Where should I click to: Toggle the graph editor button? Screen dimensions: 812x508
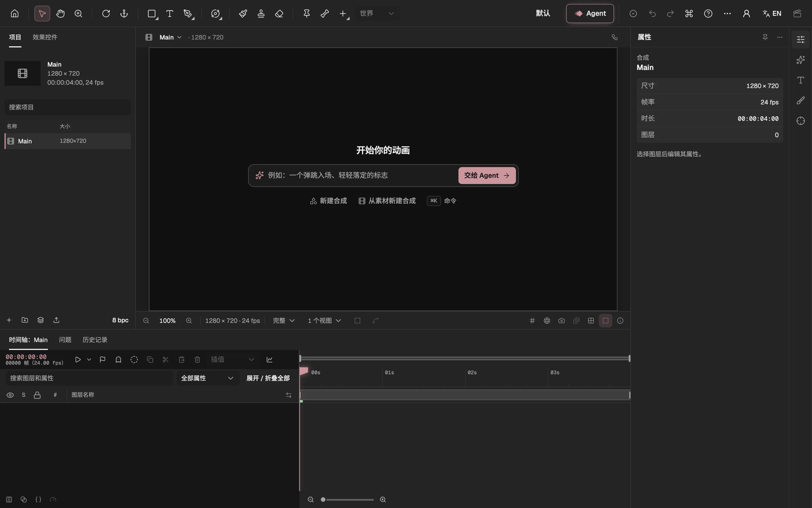coord(270,360)
